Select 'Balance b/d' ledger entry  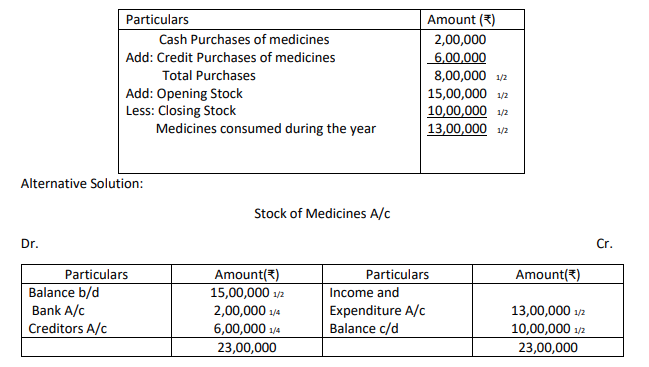pos(64,293)
